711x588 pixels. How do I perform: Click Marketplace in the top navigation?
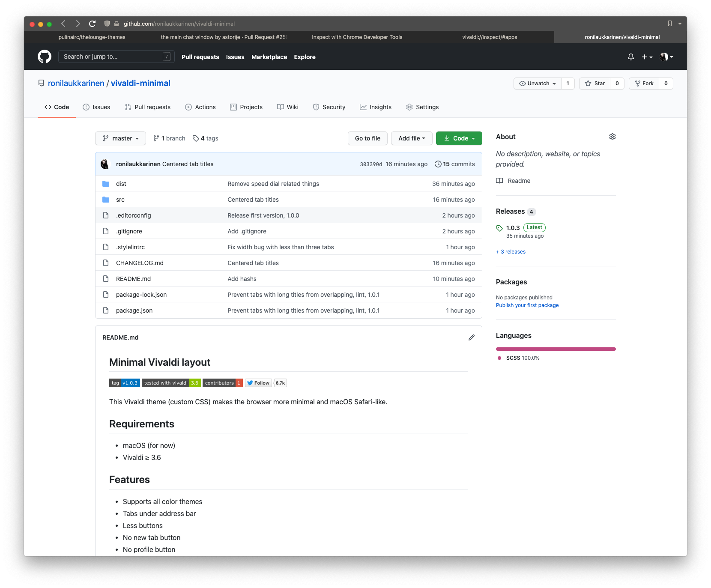269,57
